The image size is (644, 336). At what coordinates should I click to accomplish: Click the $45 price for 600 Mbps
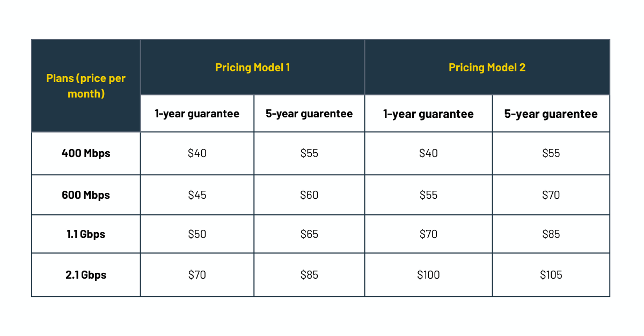coord(197,195)
